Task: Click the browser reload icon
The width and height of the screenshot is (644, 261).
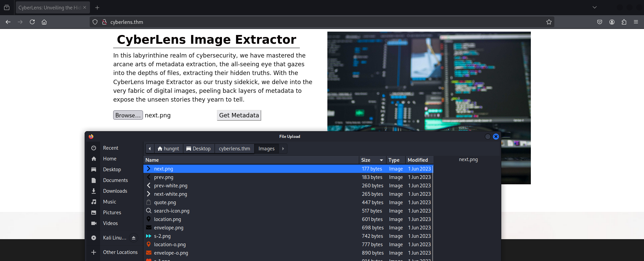Action: [32, 22]
